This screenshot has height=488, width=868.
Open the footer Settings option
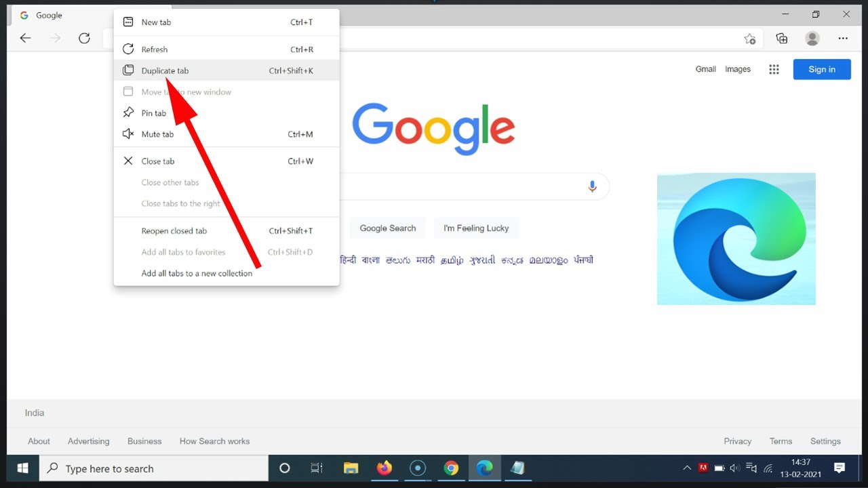point(825,441)
